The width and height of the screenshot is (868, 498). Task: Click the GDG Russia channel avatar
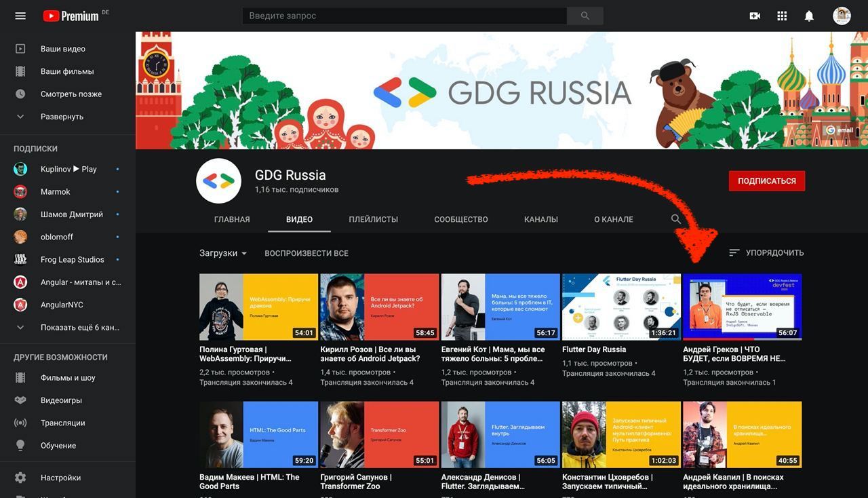click(x=218, y=181)
